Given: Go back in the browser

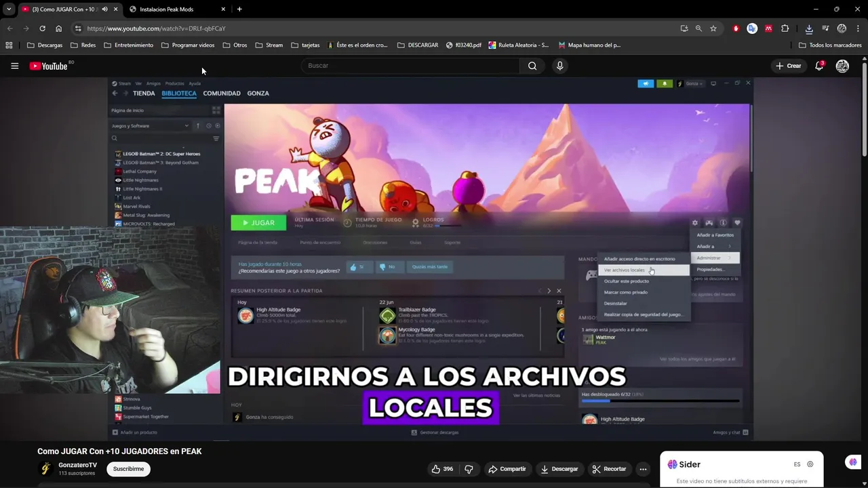Looking at the screenshot, I should tap(9, 28).
